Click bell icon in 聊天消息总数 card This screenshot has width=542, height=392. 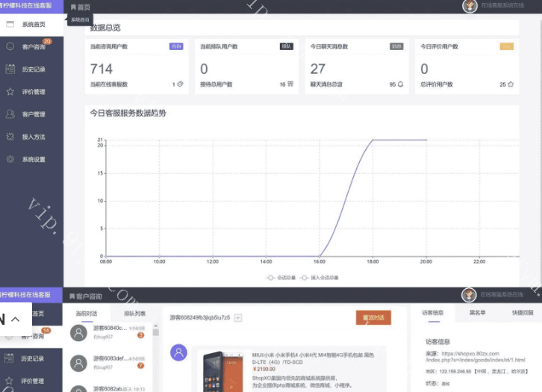(400, 84)
